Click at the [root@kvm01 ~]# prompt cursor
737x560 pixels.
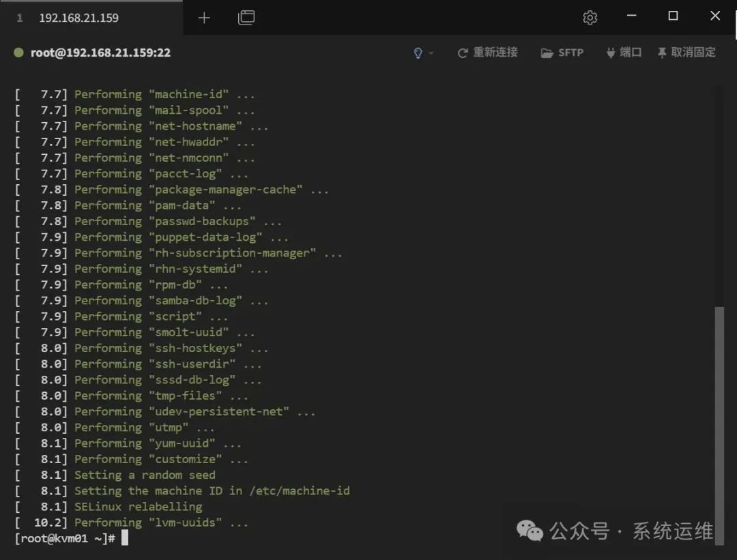click(124, 538)
